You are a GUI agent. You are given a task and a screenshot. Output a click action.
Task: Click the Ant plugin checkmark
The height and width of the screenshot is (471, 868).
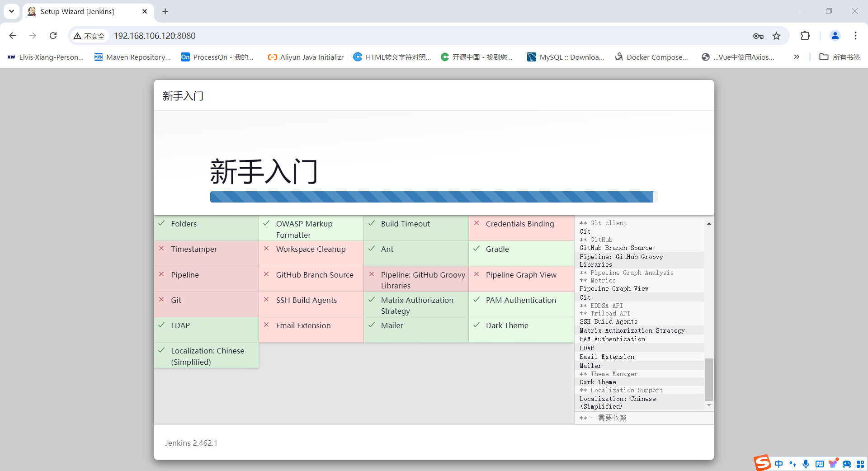point(371,249)
